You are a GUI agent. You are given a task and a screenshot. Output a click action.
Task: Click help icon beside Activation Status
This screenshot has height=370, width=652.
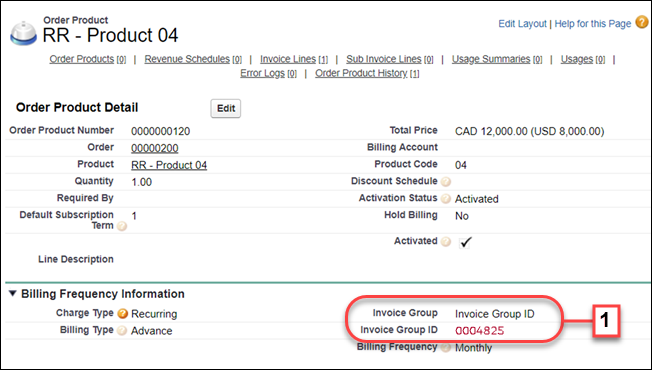[x=446, y=199]
